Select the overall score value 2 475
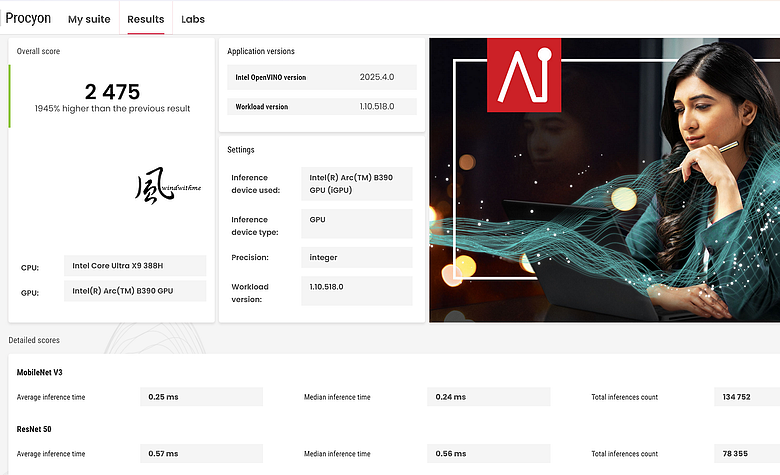The height and width of the screenshot is (475, 780). (112, 92)
